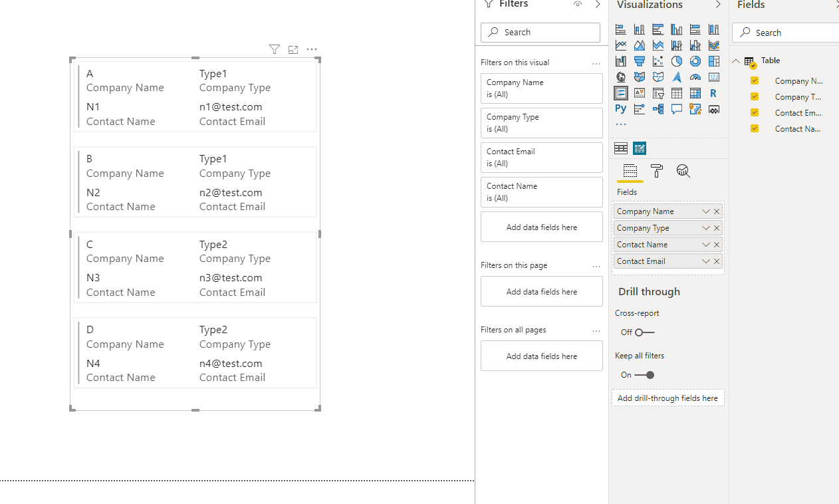Select the Area chart visualization
The image size is (839, 504).
pos(640,45)
